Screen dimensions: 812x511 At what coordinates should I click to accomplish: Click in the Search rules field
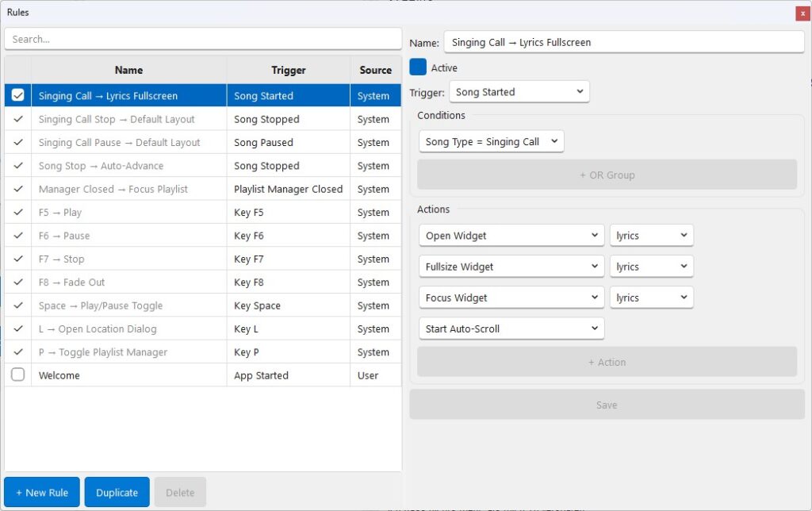(x=203, y=39)
